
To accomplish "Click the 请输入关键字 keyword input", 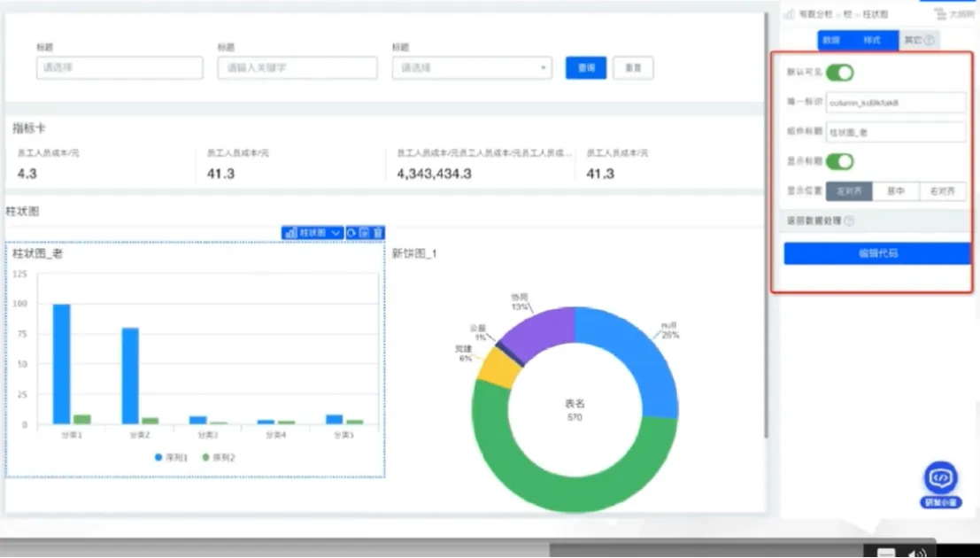I will tap(297, 67).
